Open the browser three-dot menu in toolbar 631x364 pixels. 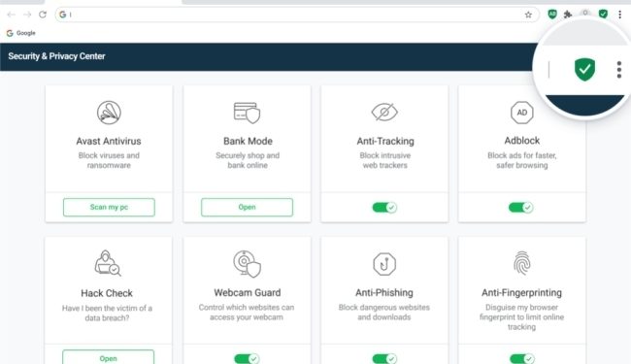619,15
